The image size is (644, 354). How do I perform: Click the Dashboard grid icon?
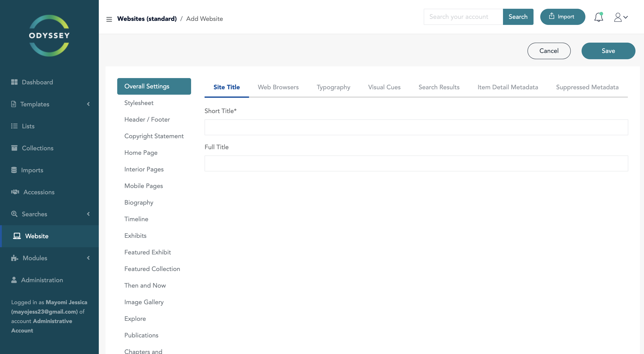point(14,82)
